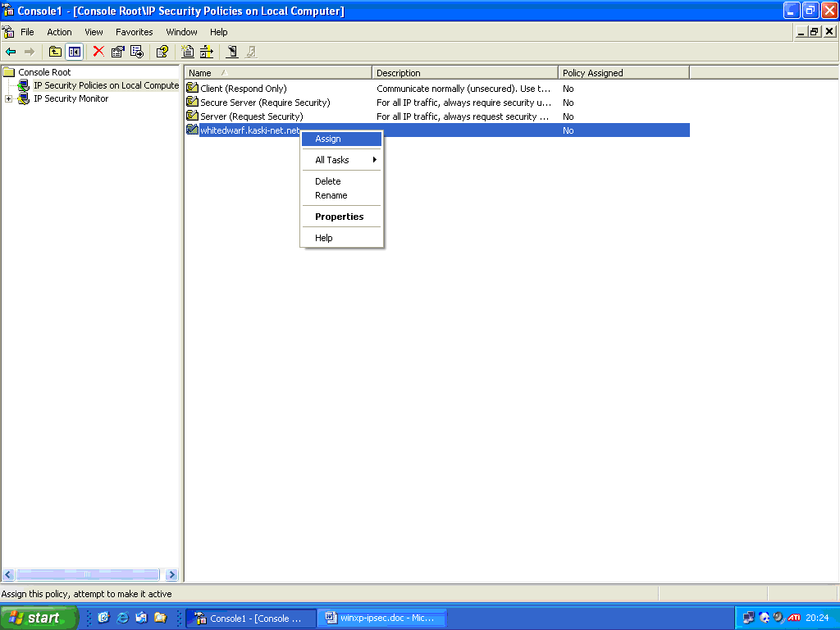Click tree pane scroll right arrow
This screenshot has height=630, width=840.
click(171, 575)
